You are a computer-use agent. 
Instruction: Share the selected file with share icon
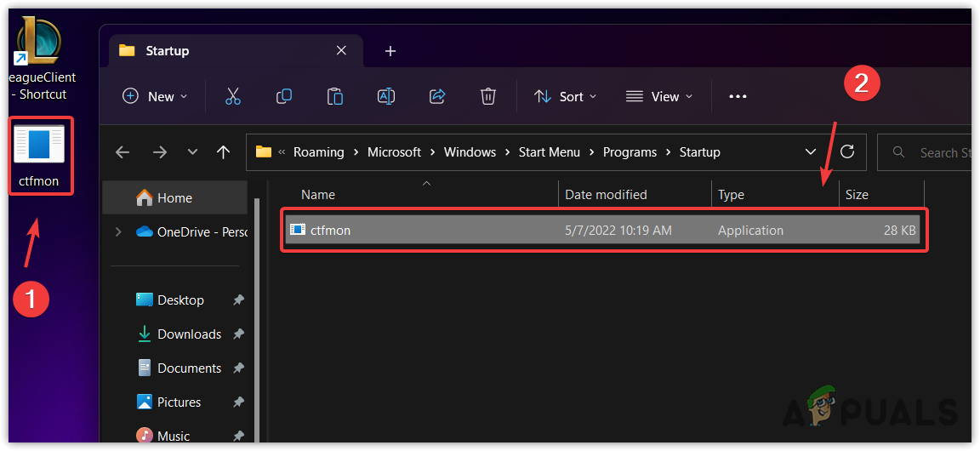(437, 96)
